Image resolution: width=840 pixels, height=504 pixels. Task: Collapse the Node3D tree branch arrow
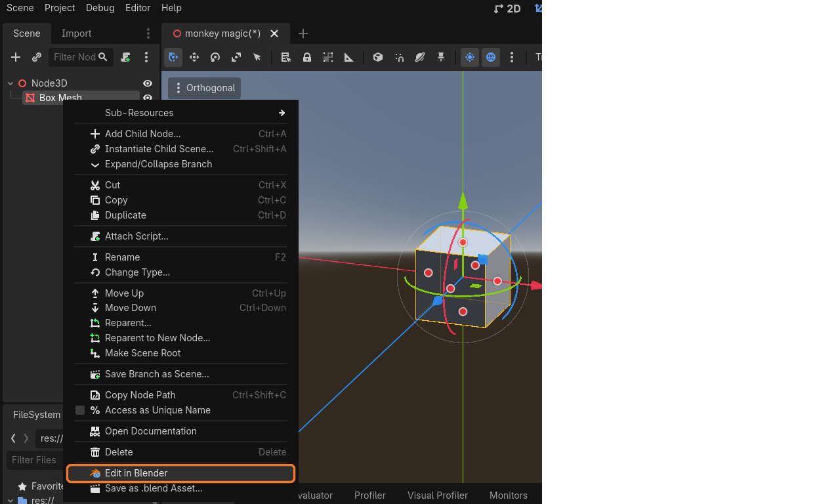tap(10, 83)
